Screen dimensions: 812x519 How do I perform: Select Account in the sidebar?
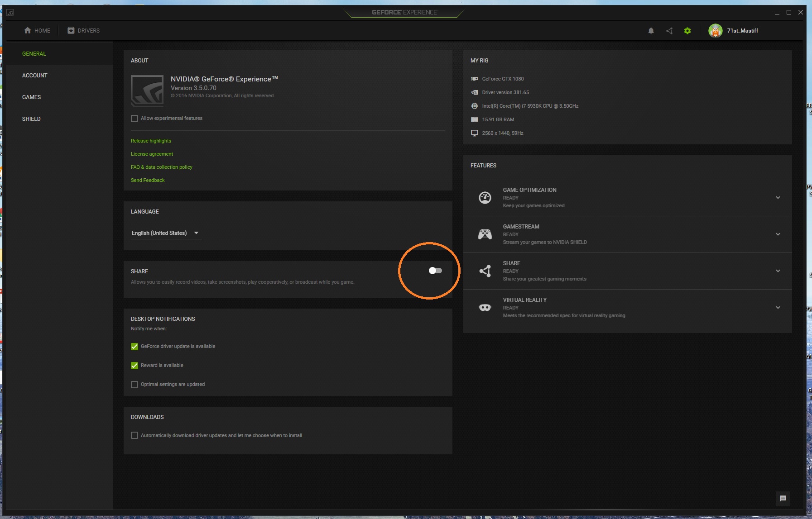(35, 76)
